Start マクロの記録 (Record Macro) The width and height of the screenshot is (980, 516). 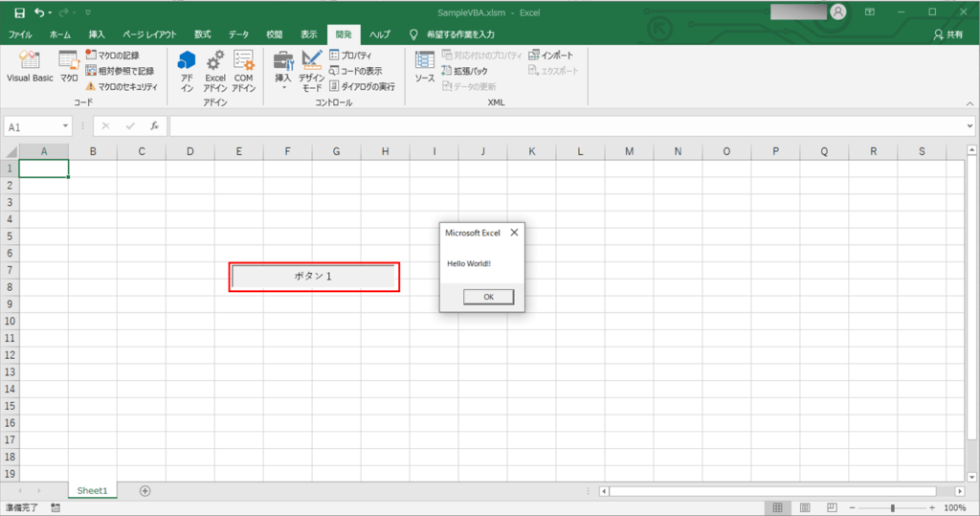click(x=113, y=55)
